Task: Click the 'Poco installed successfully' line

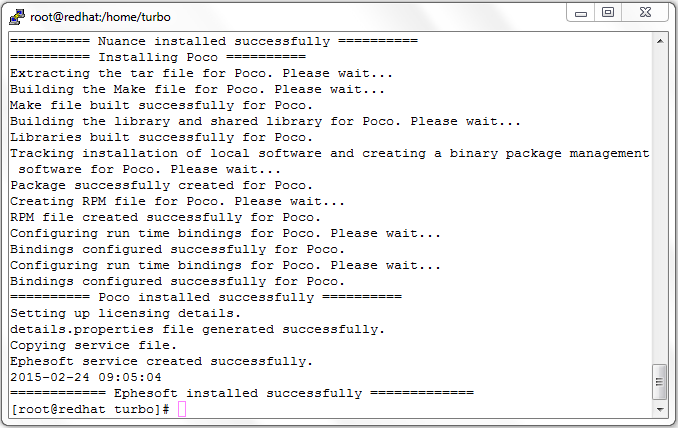Action: 206,297
